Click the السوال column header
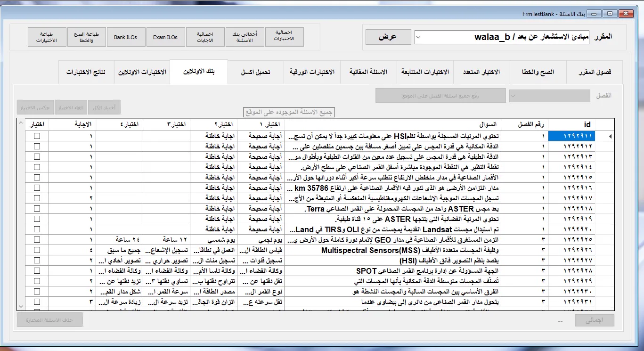 click(x=393, y=124)
